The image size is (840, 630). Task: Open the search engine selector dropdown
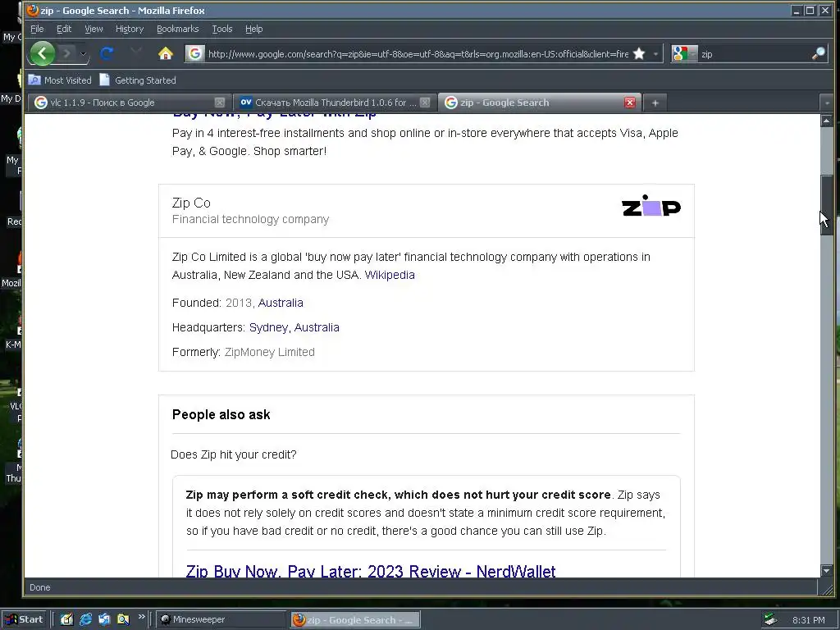(684, 53)
